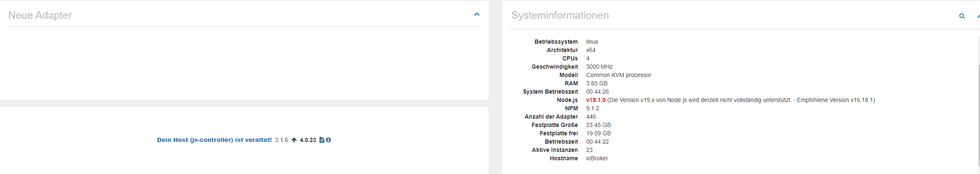Viewport: 980px width, 174px height.
Task: Click the info icon next to 4.0.23
Action: (x=329, y=140)
